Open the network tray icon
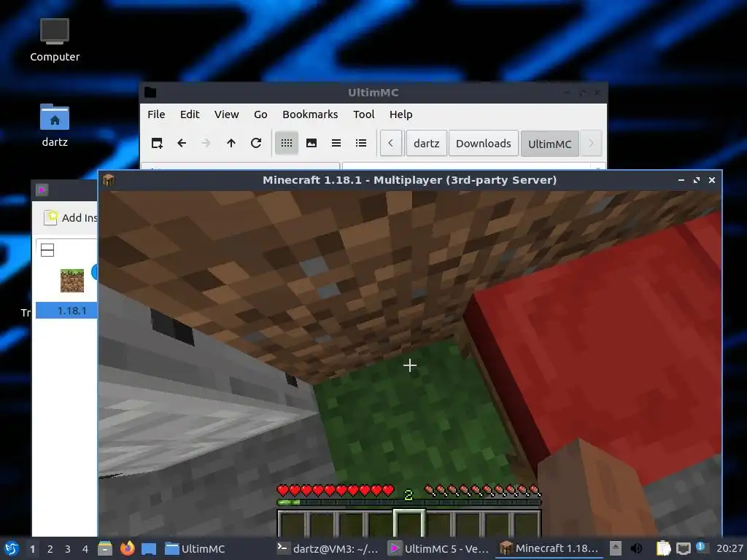Viewport: 747px width, 560px height. tap(683, 548)
